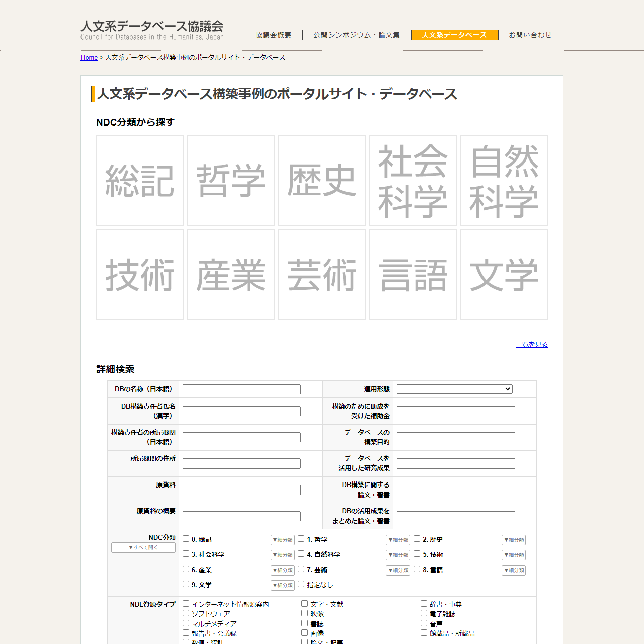Image resolution: width=644 pixels, height=644 pixels.
Task: Focus the 所属機関の住所 input field
Action: click(x=242, y=463)
